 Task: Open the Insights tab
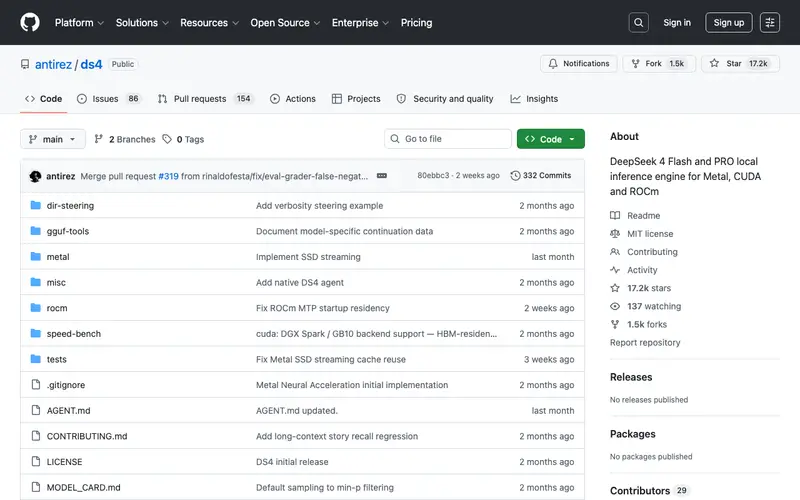tap(534, 98)
